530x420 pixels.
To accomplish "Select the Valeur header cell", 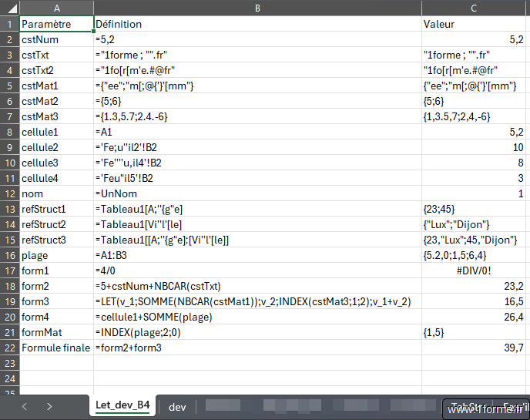I will coord(475,24).
